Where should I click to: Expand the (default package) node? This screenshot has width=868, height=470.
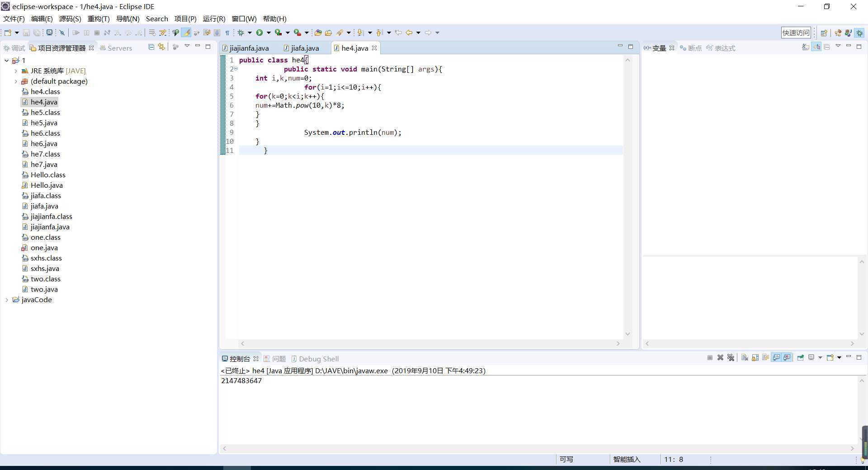point(16,81)
